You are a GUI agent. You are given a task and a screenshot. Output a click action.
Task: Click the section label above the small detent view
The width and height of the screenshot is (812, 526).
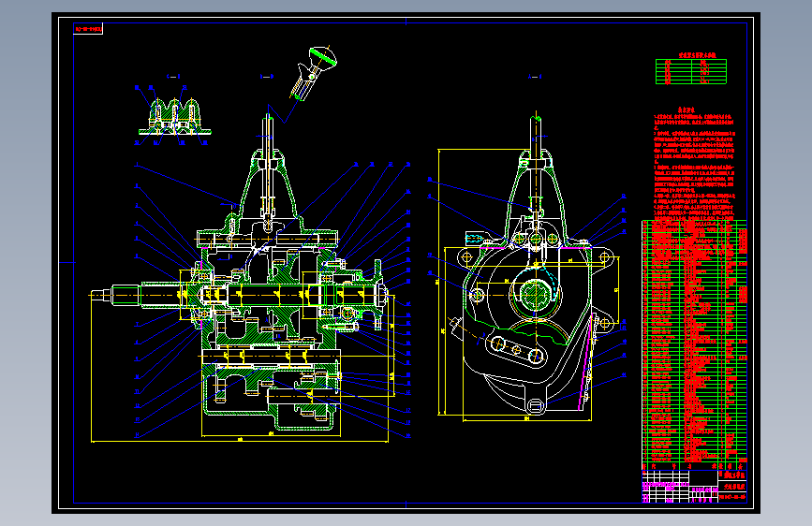[173, 77]
